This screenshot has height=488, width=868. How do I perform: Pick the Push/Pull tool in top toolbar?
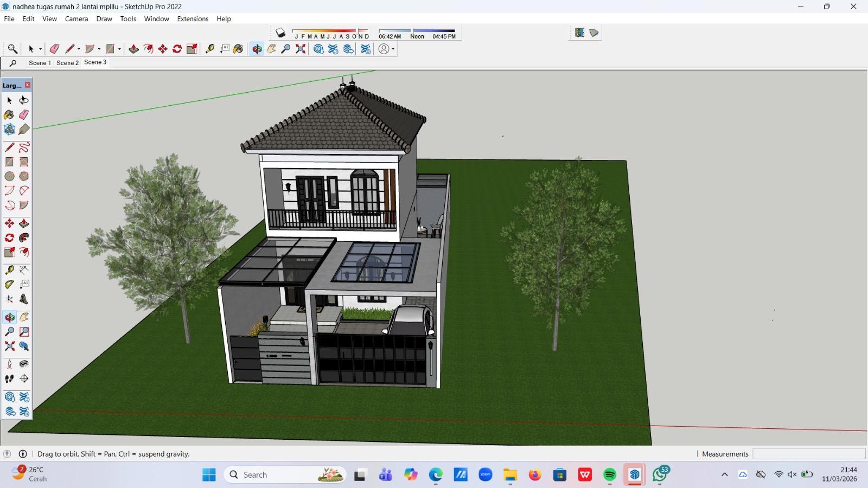click(x=133, y=49)
